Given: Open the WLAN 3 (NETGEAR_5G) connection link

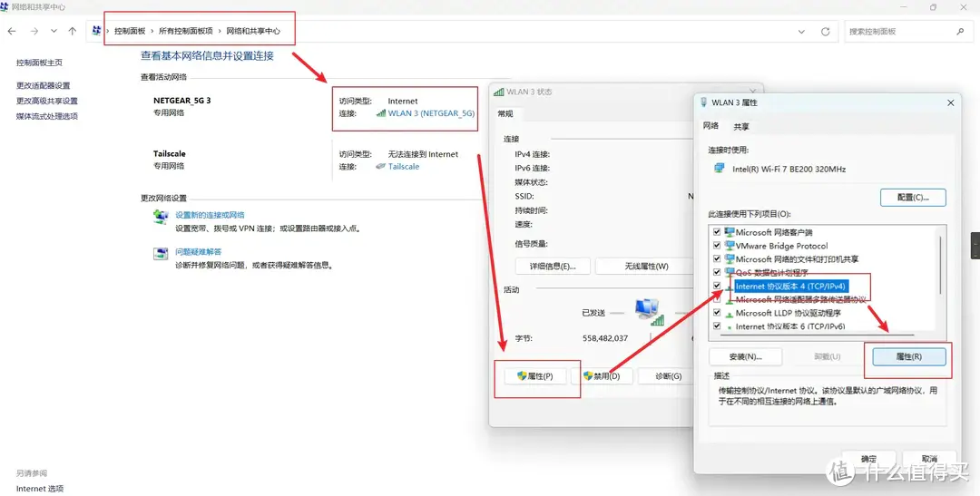Looking at the screenshot, I should 431,113.
